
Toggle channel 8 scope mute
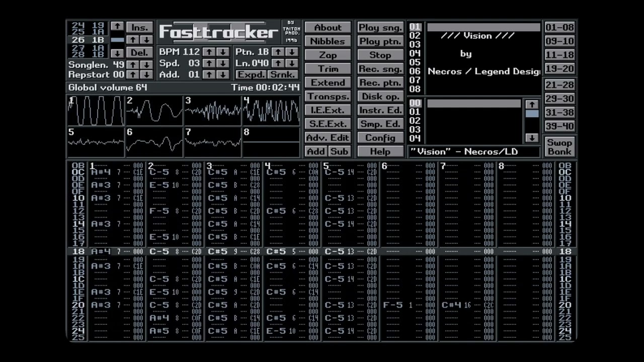271,142
